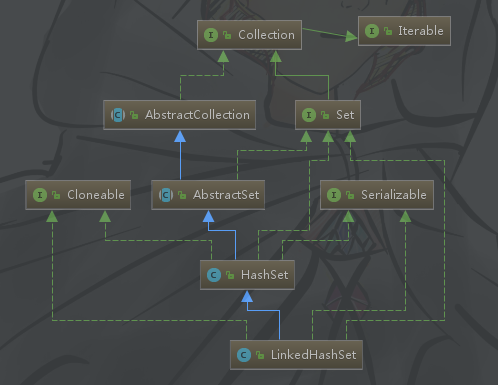Screen dimensions: 498x385
Task: Click the abstract class icon on AbstractCollection
Action: (x=118, y=115)
